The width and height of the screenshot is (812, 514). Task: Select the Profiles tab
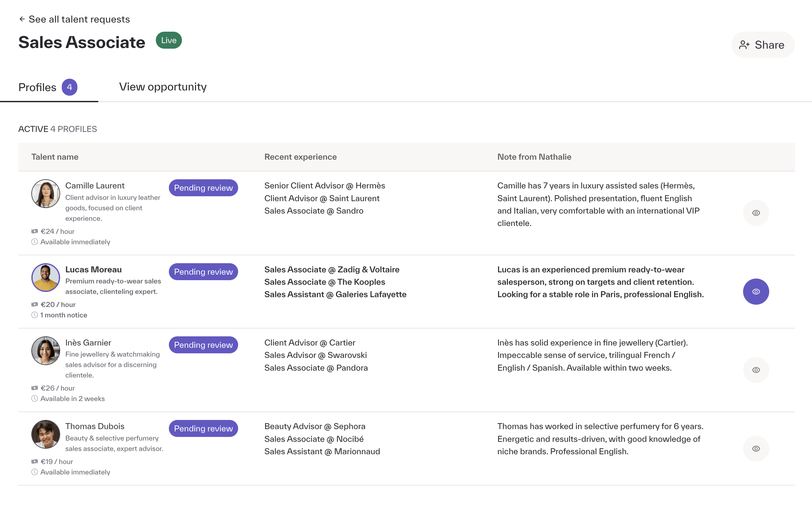click(x=48, y=87)
